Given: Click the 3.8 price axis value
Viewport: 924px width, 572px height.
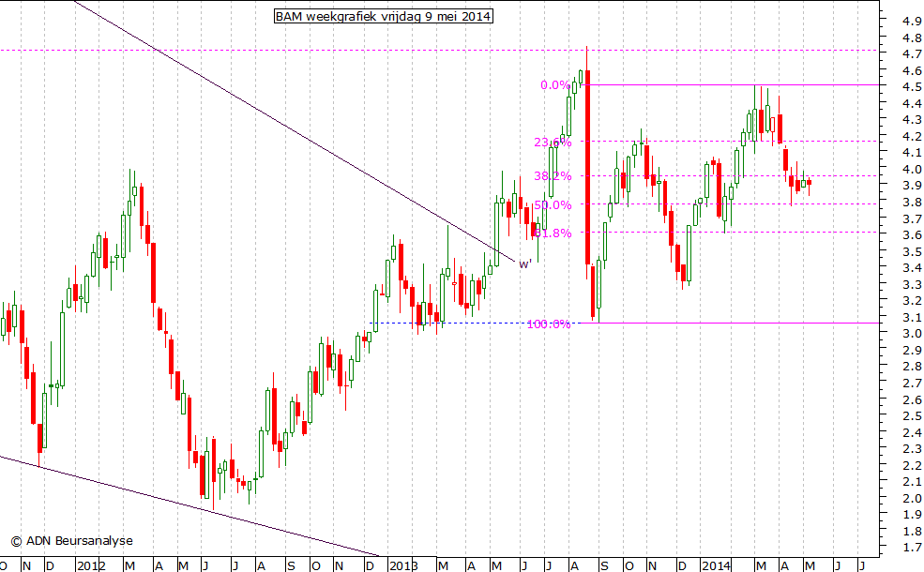Looking at the screenshot, I should pyautogui.click(x=911, y=202).
